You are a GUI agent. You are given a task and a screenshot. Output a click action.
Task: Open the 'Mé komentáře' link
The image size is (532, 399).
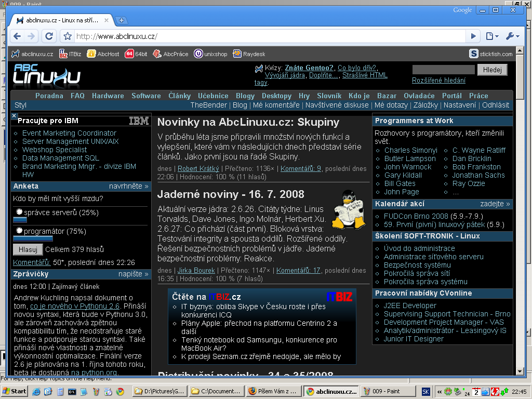[x=276, y=105]
